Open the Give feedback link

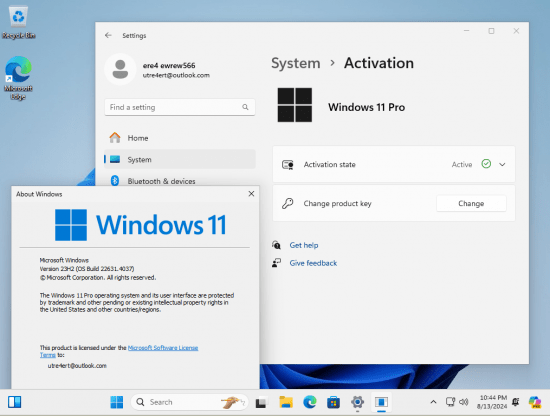point(313,263)
